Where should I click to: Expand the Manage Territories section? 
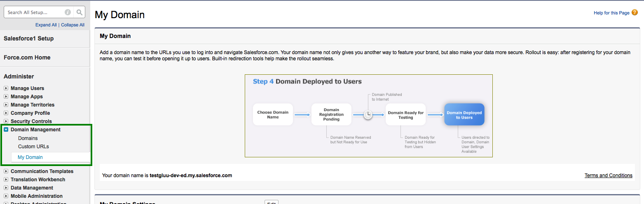pyautogui.click(x=6, y=105)
